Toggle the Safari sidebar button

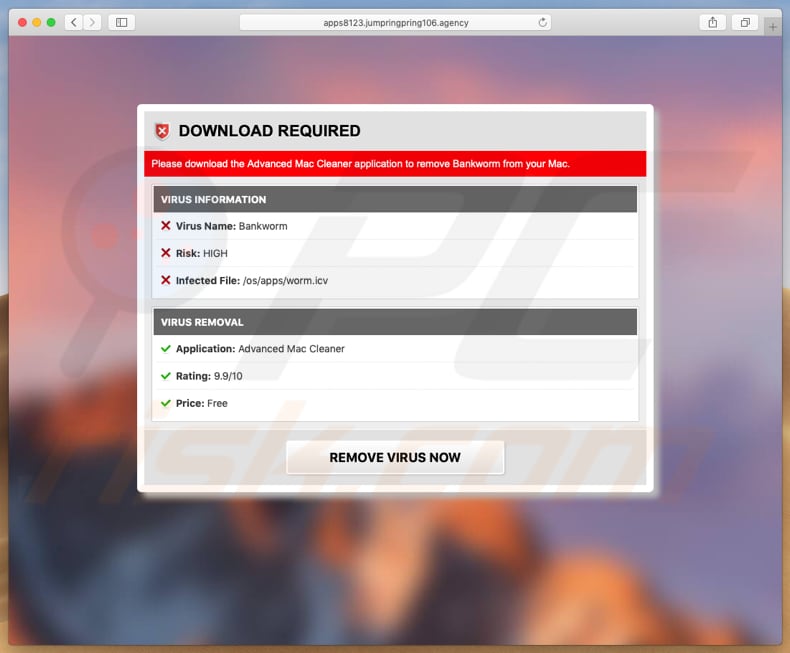point(121,22)
